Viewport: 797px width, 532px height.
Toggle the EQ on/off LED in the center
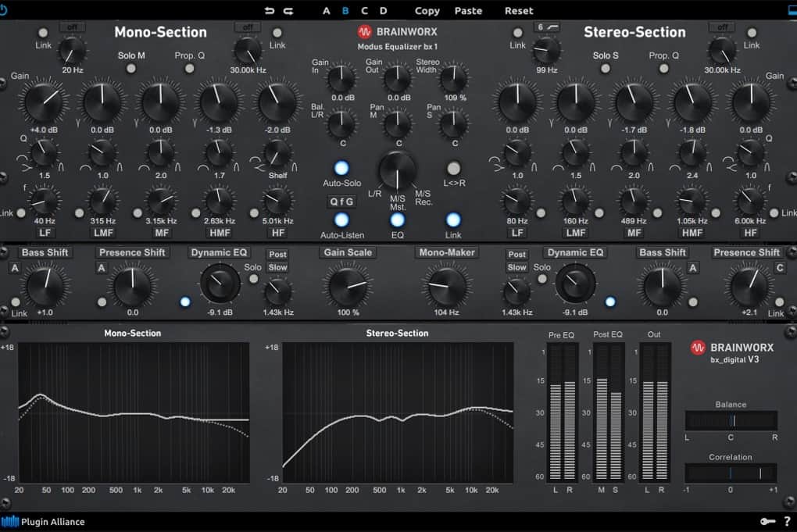398,220
